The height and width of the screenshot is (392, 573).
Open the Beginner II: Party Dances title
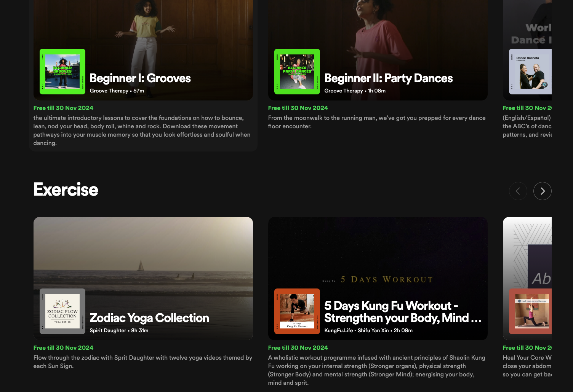click(388, 78)
